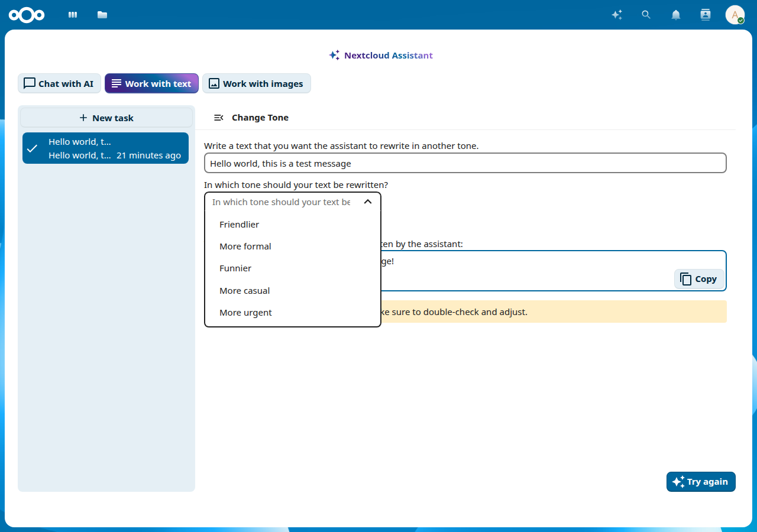Image resolution: width=757 pixels, height=532 pixels.
Task: Open the user avatar menu
Action: tap(735, 15)
